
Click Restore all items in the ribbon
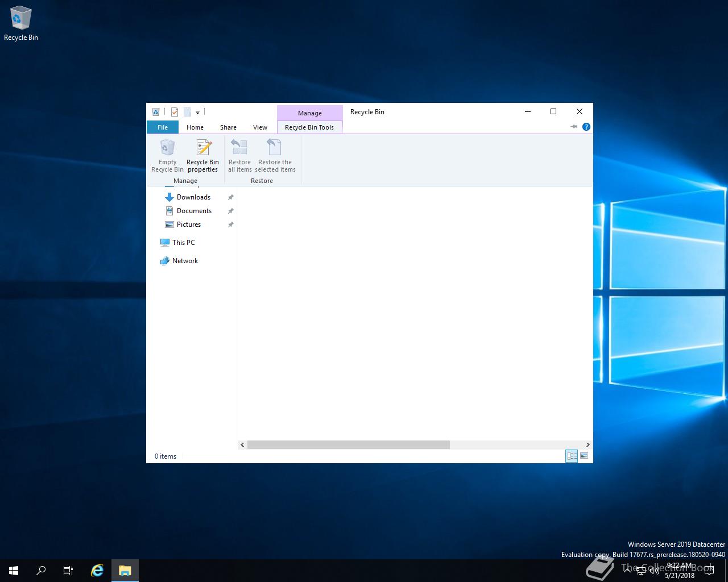click(x=239, y=155)
